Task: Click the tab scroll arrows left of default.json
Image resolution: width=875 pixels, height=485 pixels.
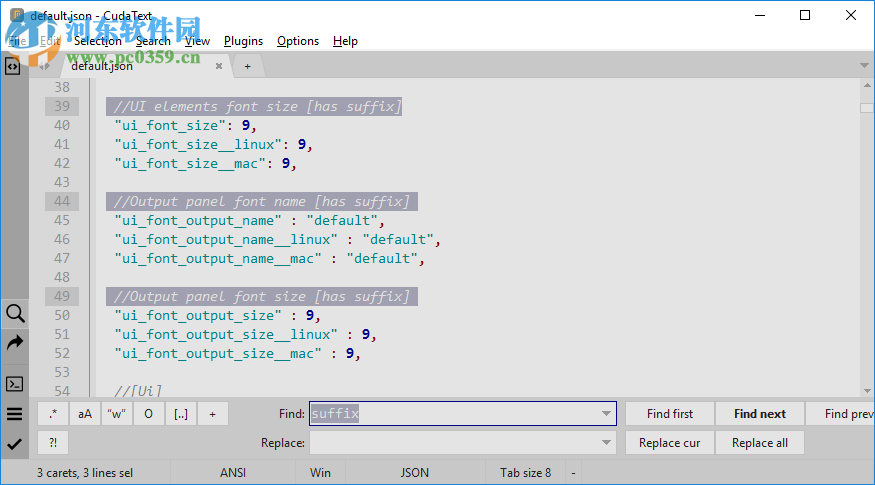Action: tap(44, 66)
